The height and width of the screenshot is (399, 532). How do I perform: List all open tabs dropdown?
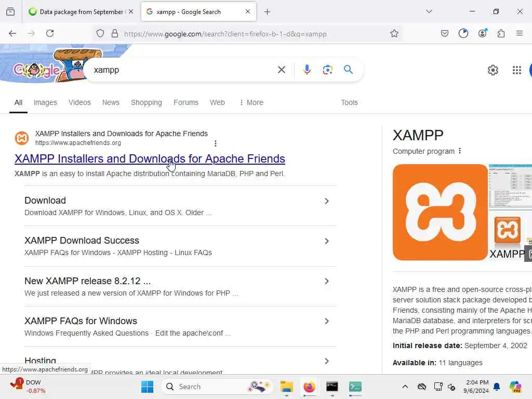[429, 11]
